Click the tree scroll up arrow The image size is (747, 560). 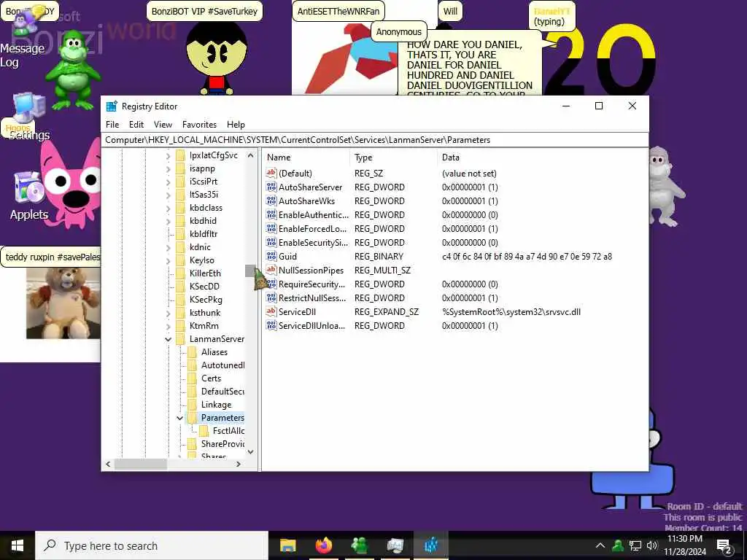click(251, 156)
